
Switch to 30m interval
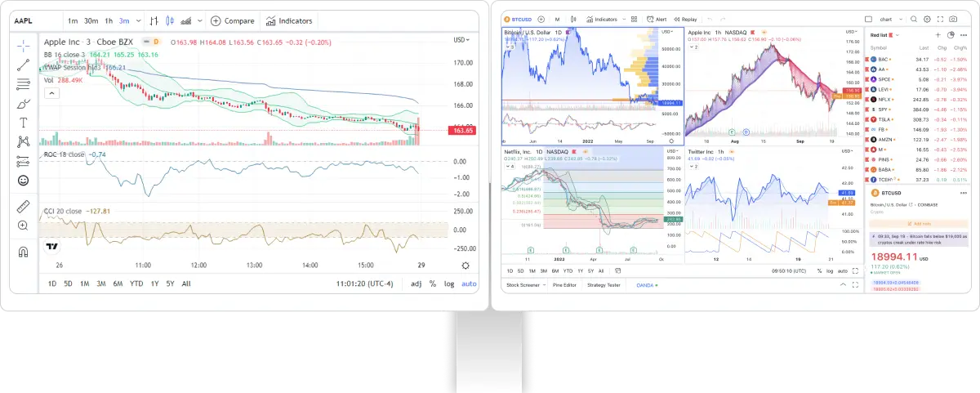click(91, 20)
